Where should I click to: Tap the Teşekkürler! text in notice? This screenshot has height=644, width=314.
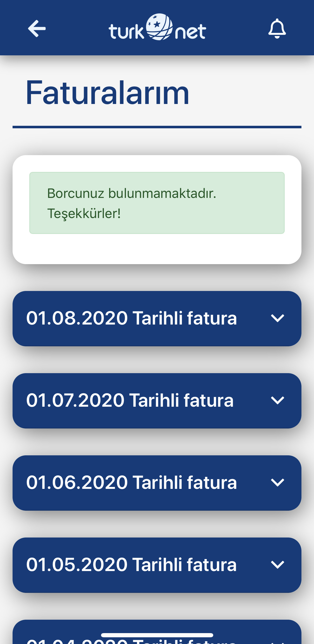click(x=84, y=214)
